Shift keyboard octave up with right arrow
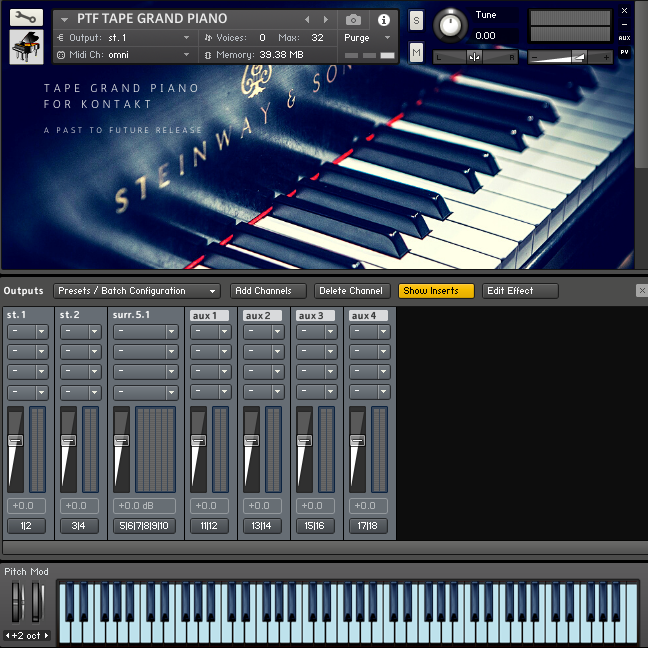Screen dimensions: 648x648 (46, 635)
